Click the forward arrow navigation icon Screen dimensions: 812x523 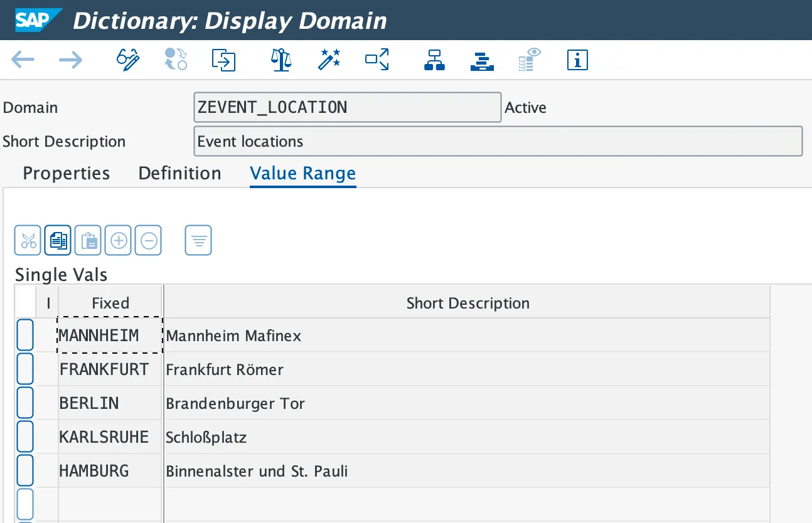[70, 60]
